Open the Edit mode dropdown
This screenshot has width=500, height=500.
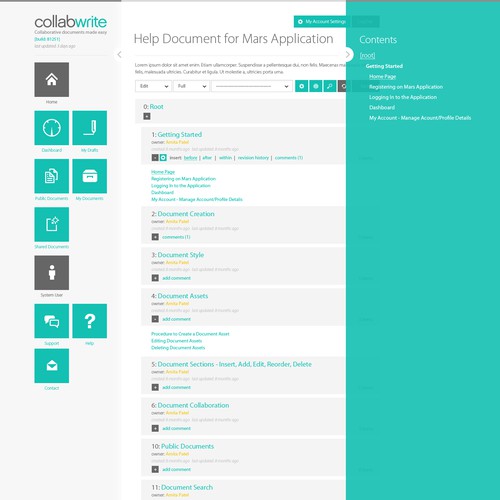[153, 86]
